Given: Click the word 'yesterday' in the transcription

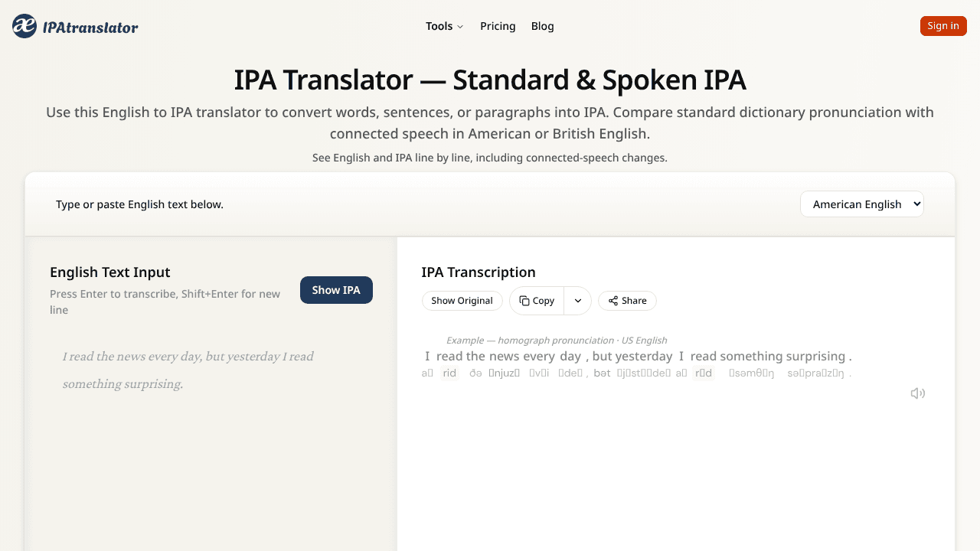Looking at the screenshot, I should click(644, 356).
